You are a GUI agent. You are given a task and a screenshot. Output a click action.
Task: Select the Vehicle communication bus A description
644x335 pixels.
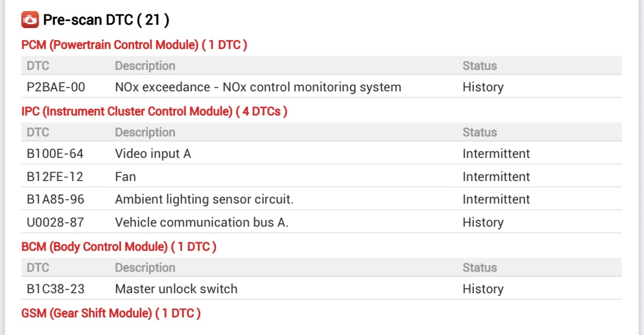click(201, 222)
